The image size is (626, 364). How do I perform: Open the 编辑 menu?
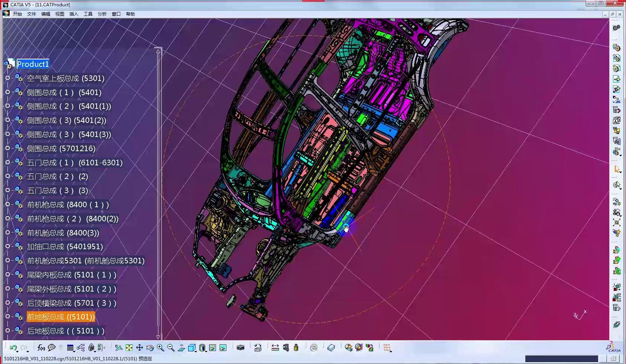pos(46,14)
